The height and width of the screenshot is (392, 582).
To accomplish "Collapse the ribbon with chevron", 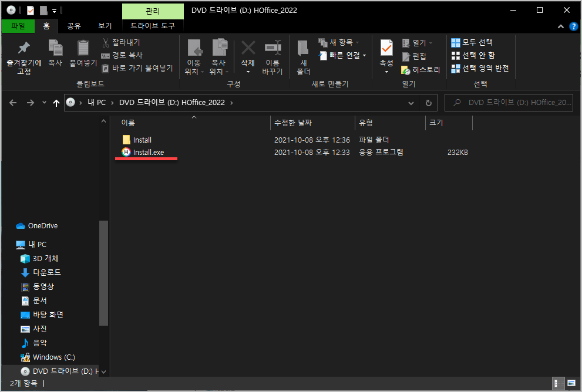I will 561,26.
